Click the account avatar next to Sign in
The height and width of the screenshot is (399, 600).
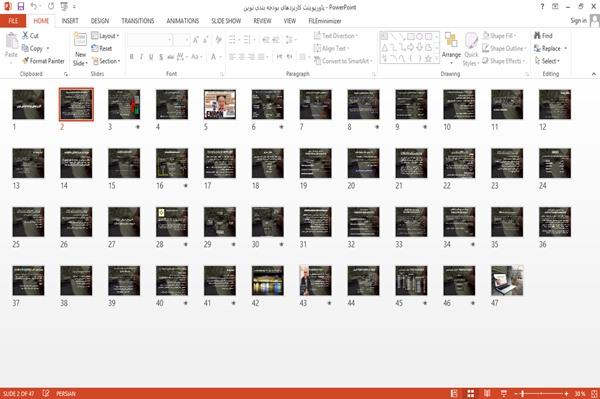[595, 21]
